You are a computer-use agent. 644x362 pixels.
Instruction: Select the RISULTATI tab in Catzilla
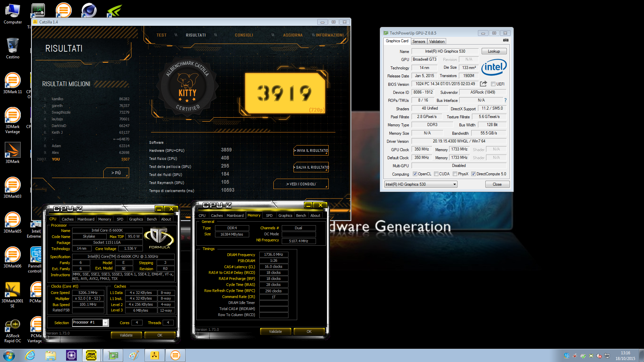196,35
